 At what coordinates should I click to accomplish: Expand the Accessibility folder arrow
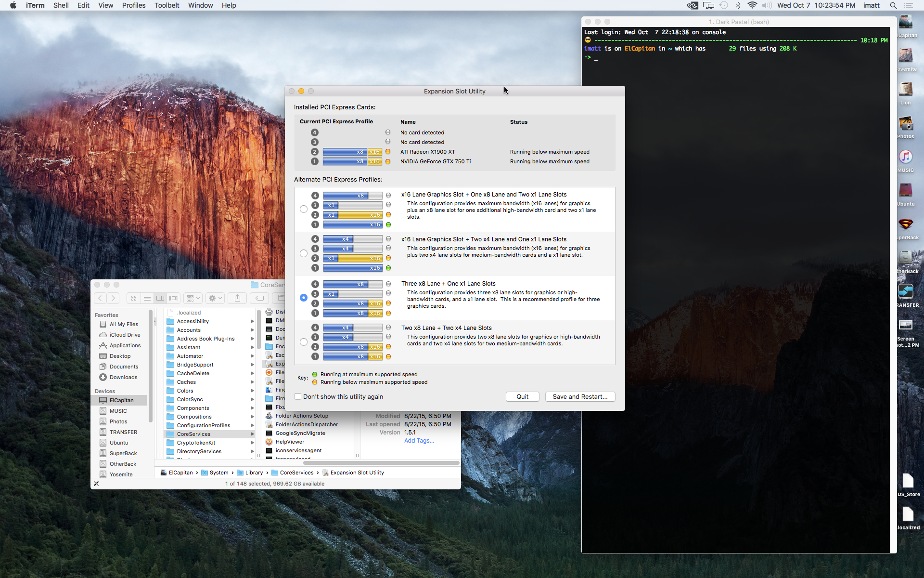click(x=253, y=321)
